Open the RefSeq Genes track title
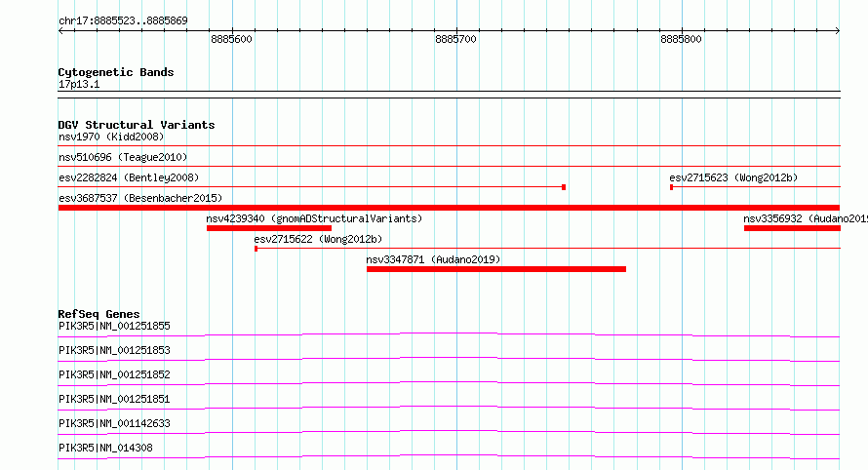Viewport: 868px width, 470px height. click(99, 314)
